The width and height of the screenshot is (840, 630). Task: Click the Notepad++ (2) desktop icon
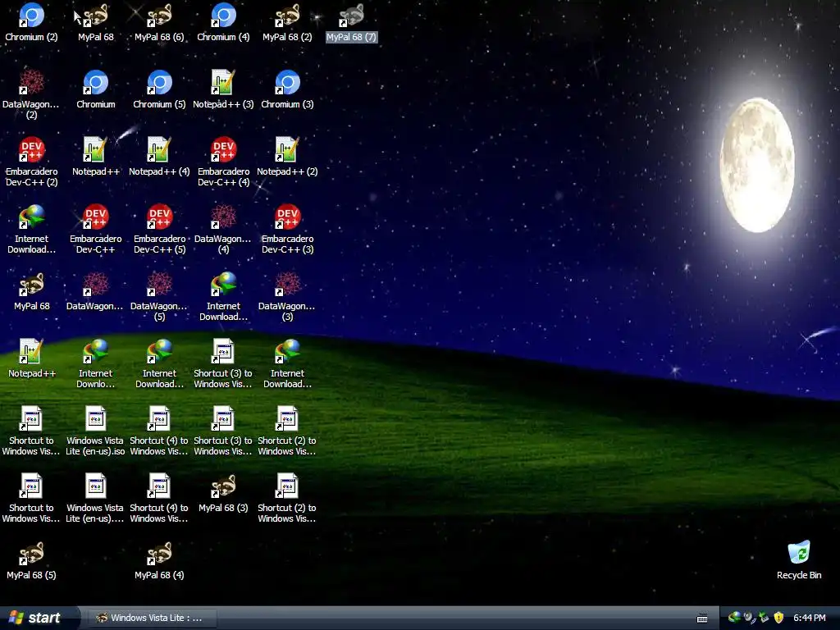(287, 157)
